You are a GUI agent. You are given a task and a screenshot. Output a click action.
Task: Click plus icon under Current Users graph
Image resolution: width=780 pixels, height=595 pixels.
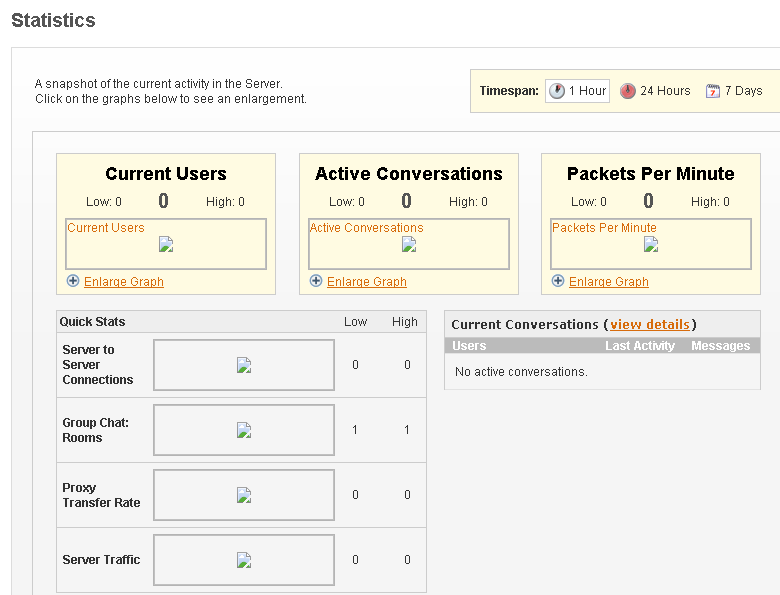(73, 281)
